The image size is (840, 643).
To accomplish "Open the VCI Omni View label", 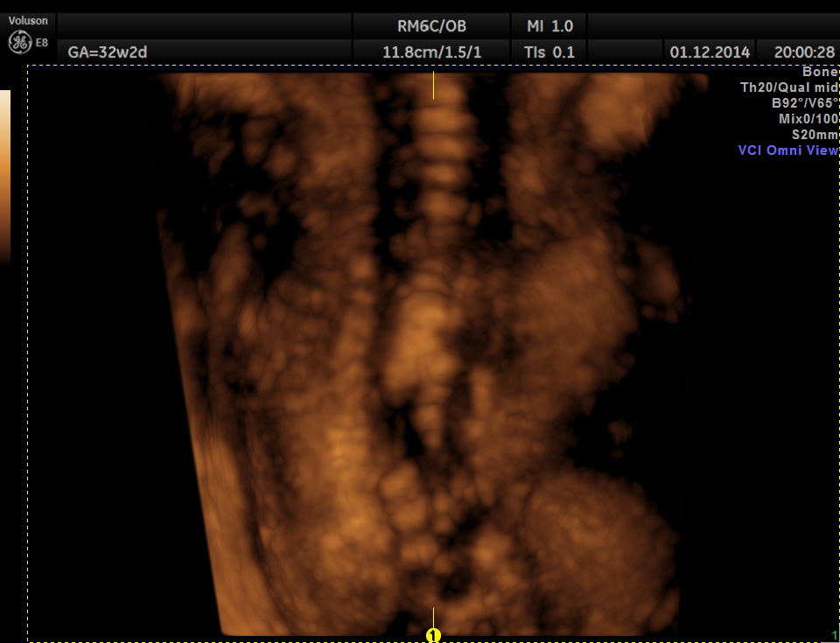I will click(787, 150).
